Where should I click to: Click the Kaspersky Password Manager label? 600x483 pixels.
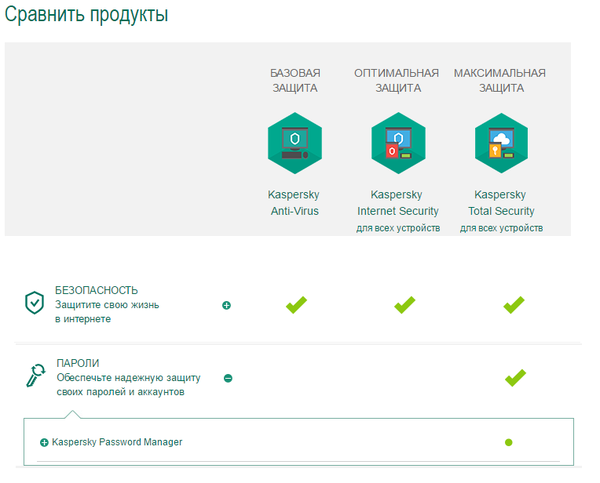117,442
